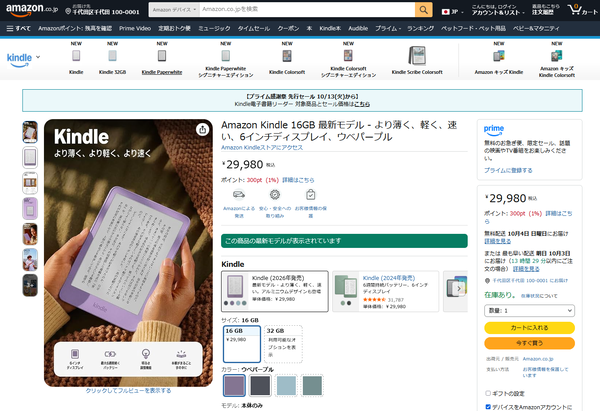Viewport: 600px width, 411px height.
Task: Click the お客様情報の保護 icon
Action: tap(311, 195)
